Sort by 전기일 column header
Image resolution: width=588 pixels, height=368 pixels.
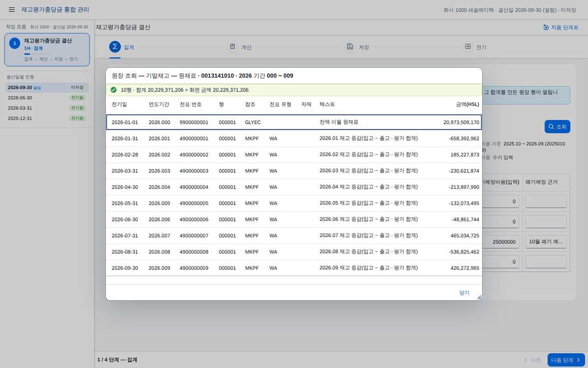click(x=119, y=105)
